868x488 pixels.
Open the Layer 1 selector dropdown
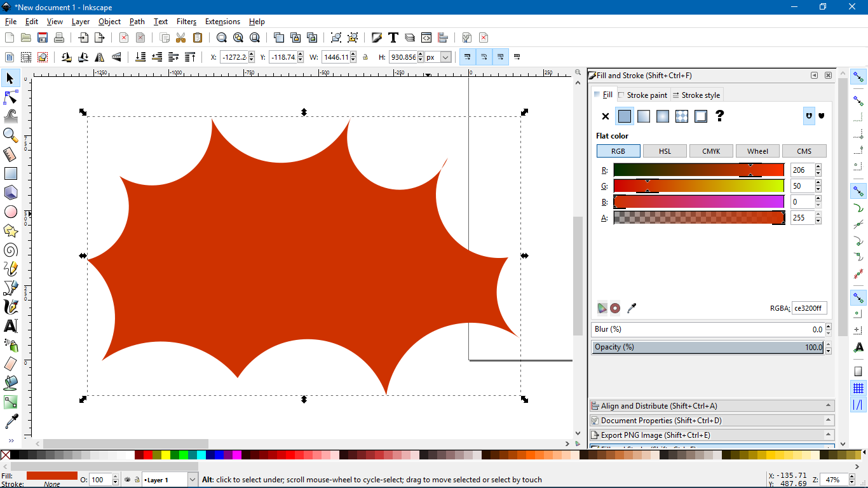(x=193, y=480)
